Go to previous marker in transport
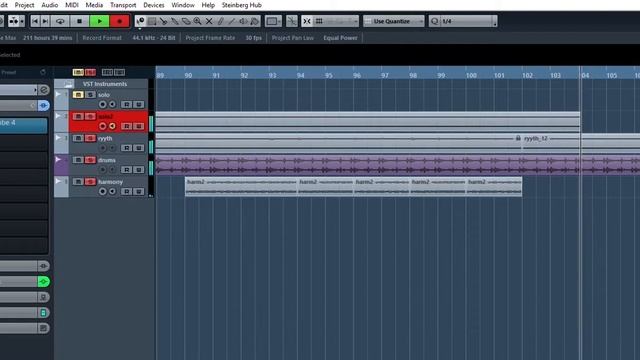 coord(36,21)
